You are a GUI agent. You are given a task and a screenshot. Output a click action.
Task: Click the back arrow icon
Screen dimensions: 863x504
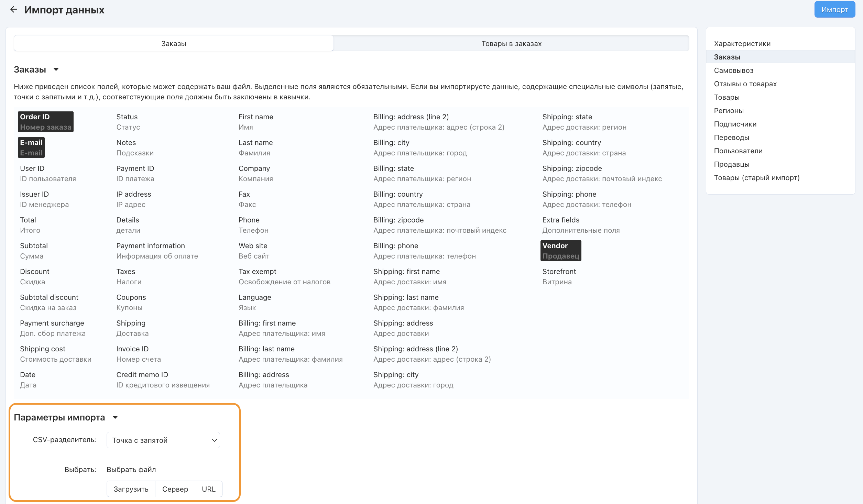[x=13, y=10]
